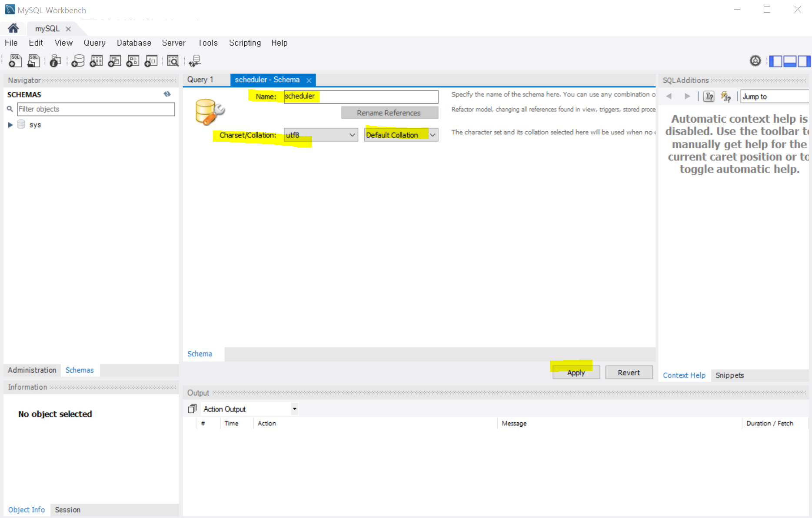Create a new view toolbar icon
Screen dimensions: 812x518
pyautogui.click(x=114, y=61)
